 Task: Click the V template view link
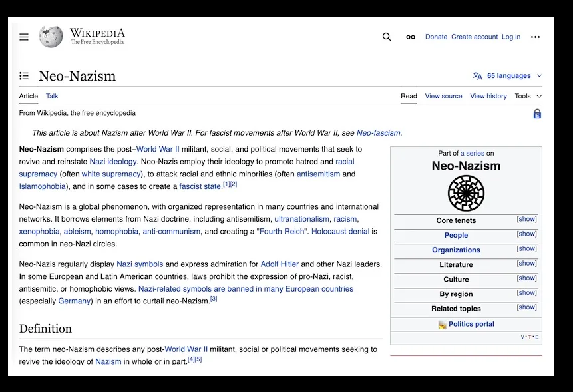click(522, 337)
